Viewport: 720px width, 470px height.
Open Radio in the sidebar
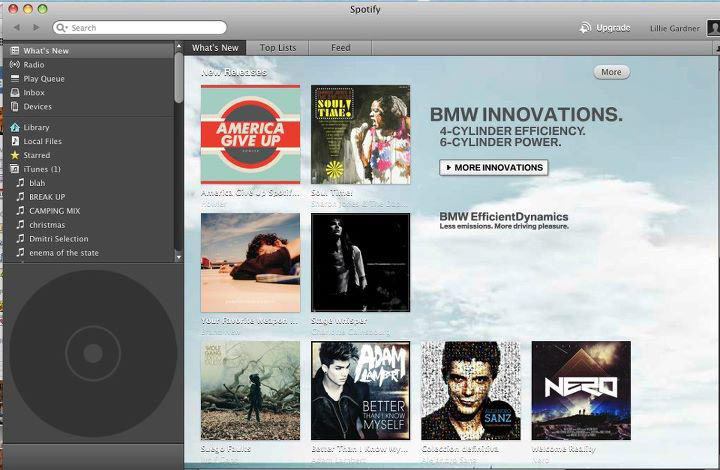coord(89,65)
